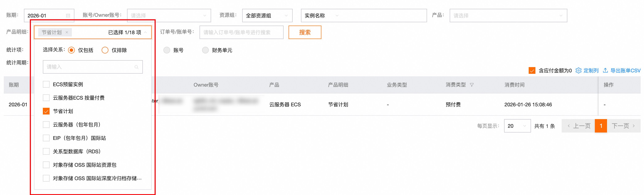This screenshot has width=644, height=195.
Task: Open the 资源组 全部资源组 dropdown
Action: point(267,16)
